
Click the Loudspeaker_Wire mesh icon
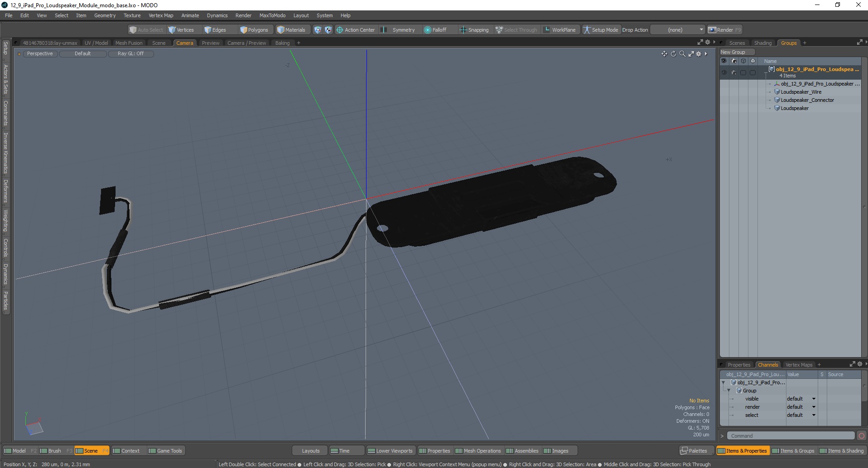tap(777, 92)
